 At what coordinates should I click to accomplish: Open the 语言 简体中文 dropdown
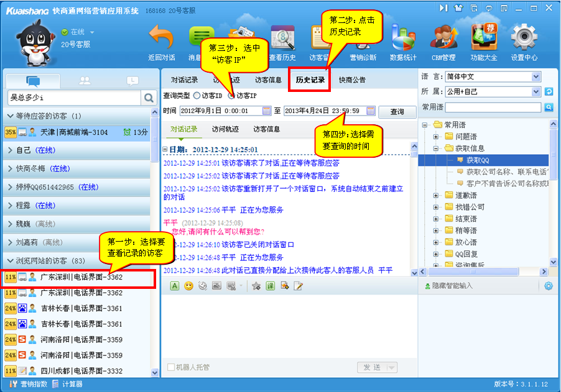(x=536, y=76)
